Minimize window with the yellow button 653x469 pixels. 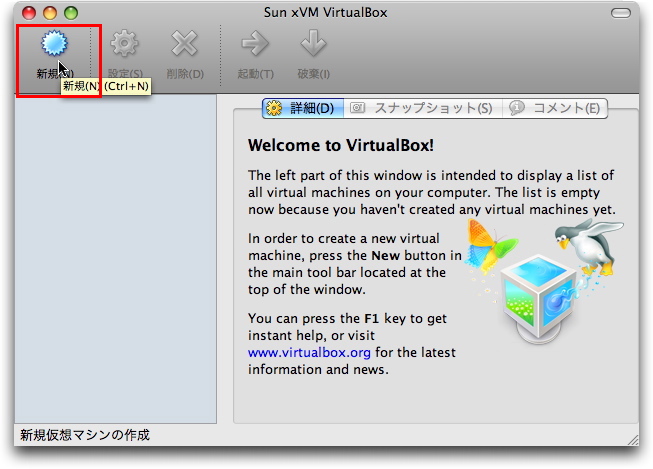(x=50, y=13)
